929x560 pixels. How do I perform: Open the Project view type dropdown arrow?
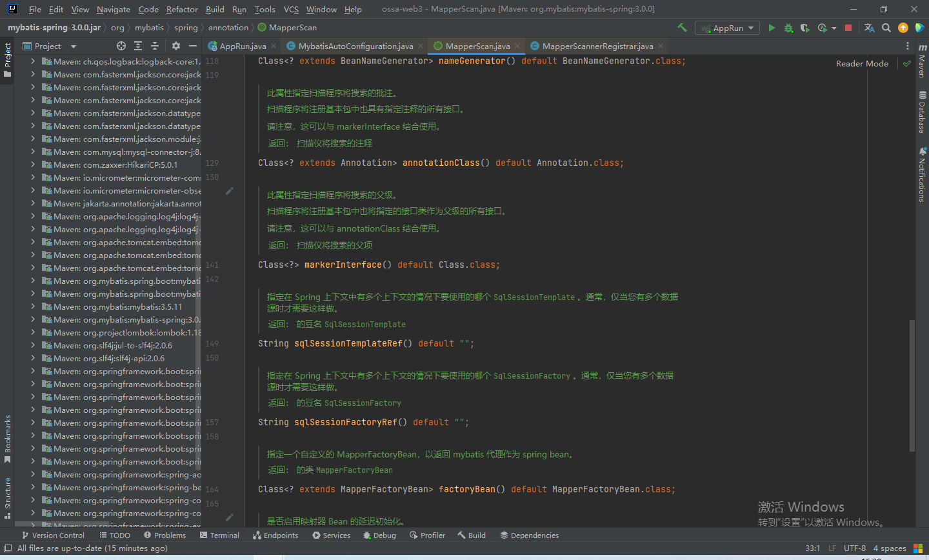[x=74, y=46]
